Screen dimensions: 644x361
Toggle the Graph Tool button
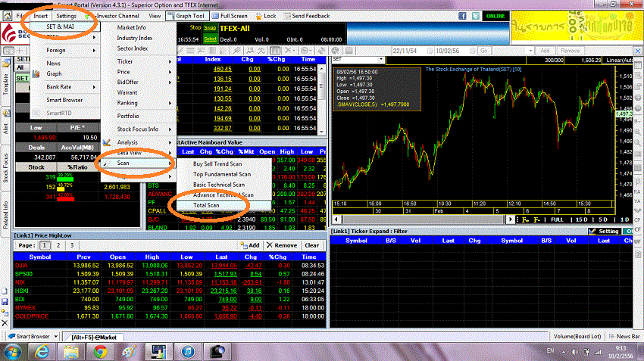pyautogui.click(x=186, y=16)
